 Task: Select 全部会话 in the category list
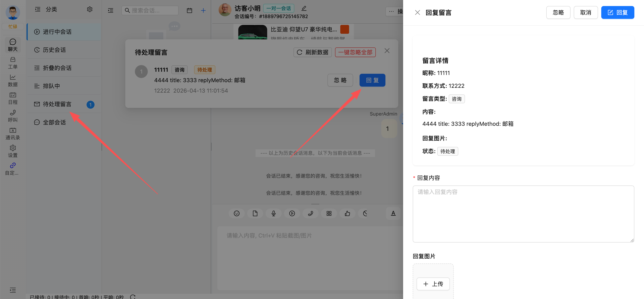point(64,122)
